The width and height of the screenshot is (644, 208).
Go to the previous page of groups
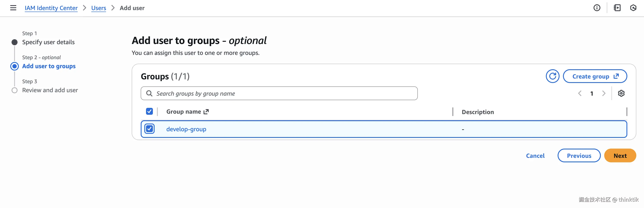tap(580, 93)
